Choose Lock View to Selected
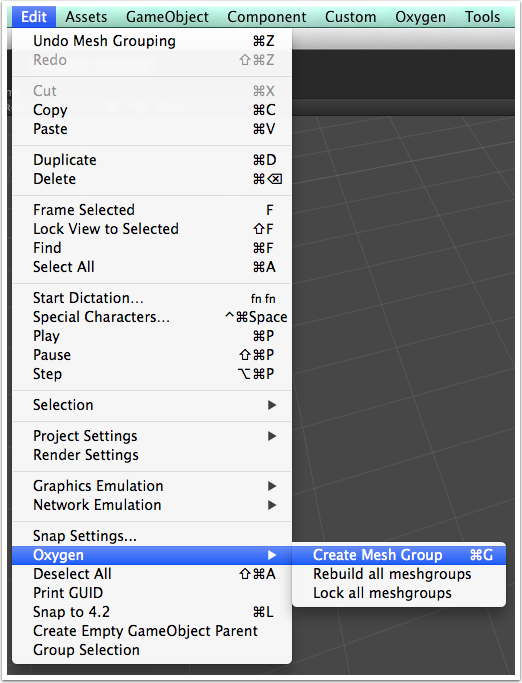Viewport: 522px width, 683px height. [152, 229]
